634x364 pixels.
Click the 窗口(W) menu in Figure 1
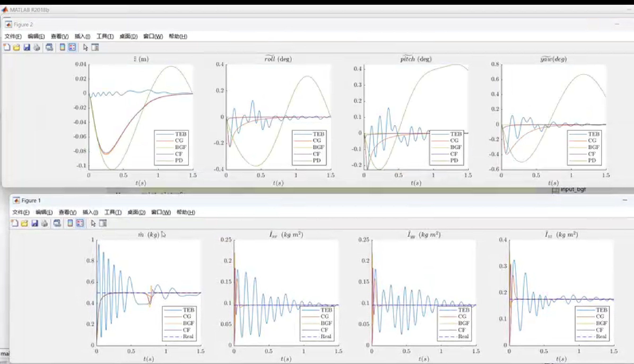coord(161,212)
